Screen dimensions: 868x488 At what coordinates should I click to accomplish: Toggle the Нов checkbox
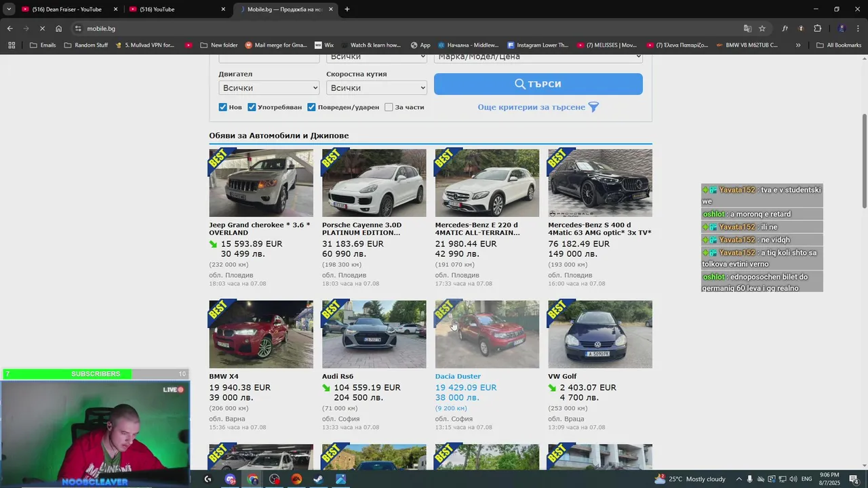click(x=222, y=107)
